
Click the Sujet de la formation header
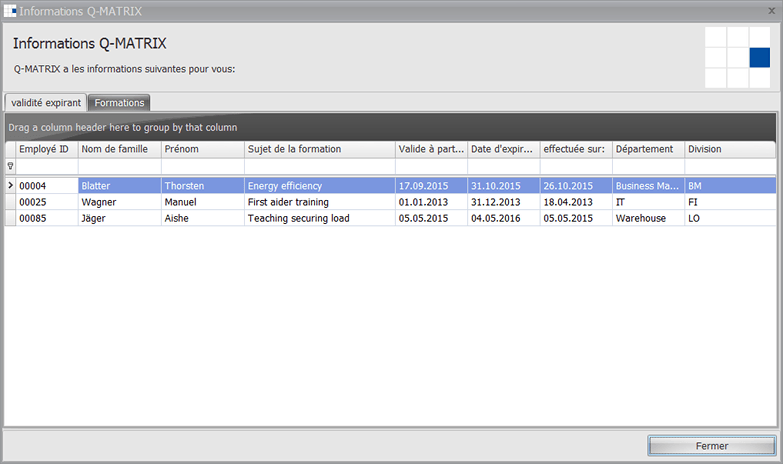tap(318, 149)
